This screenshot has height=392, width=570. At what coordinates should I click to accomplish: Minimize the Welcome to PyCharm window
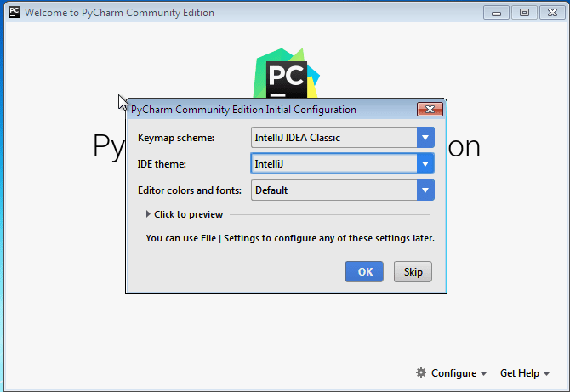coord(498,13)
